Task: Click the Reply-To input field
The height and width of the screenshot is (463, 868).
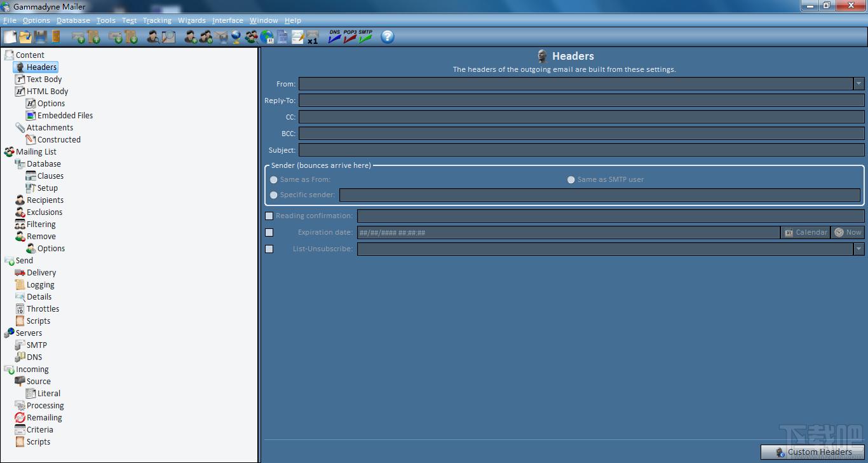Action: pos(581,100)
